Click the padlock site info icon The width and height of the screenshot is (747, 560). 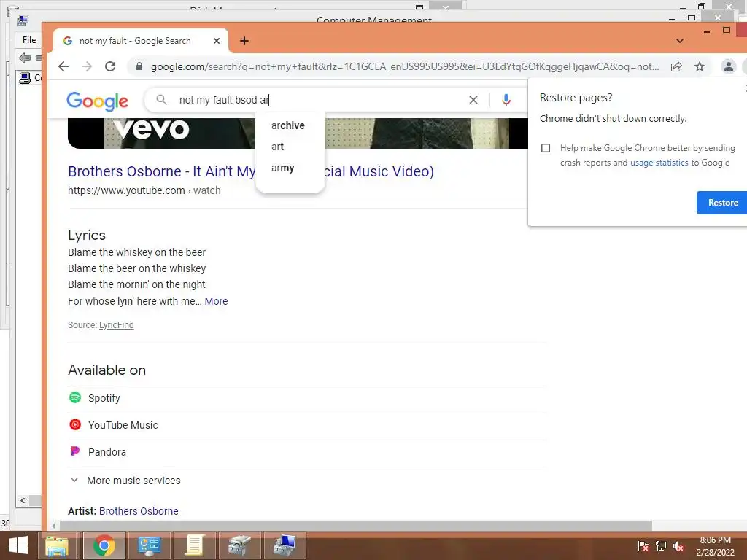coord(139,66)
